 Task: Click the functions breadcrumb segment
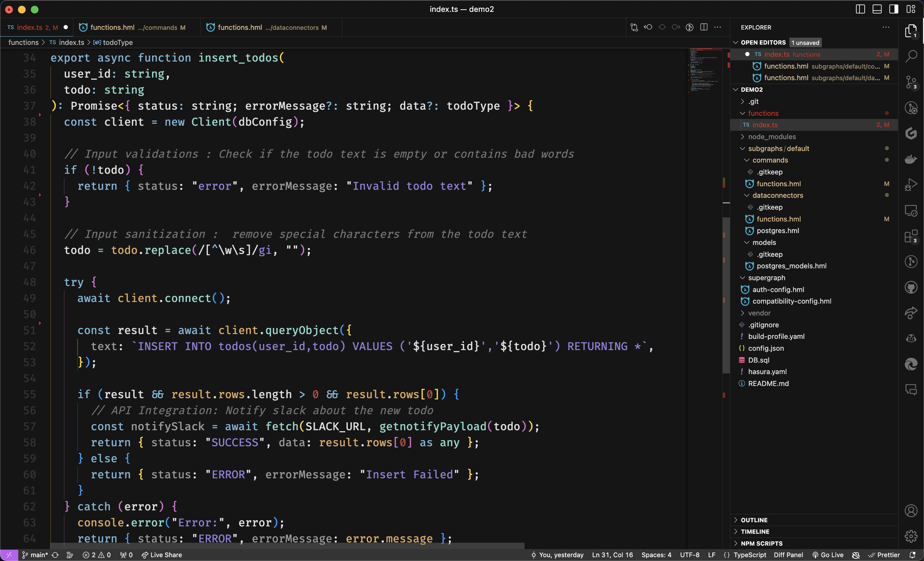click(x=23, y=42)
